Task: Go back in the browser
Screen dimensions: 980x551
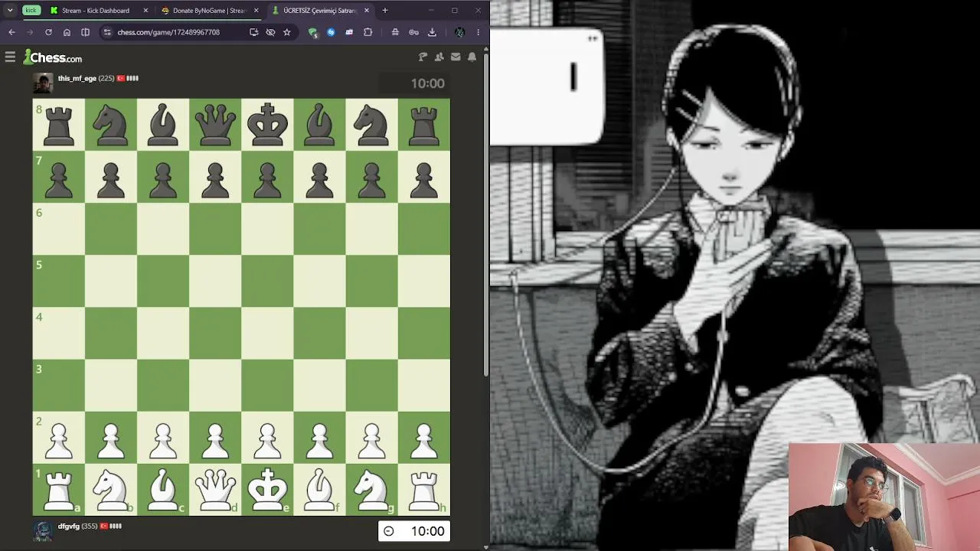Action: pos(11,32)
